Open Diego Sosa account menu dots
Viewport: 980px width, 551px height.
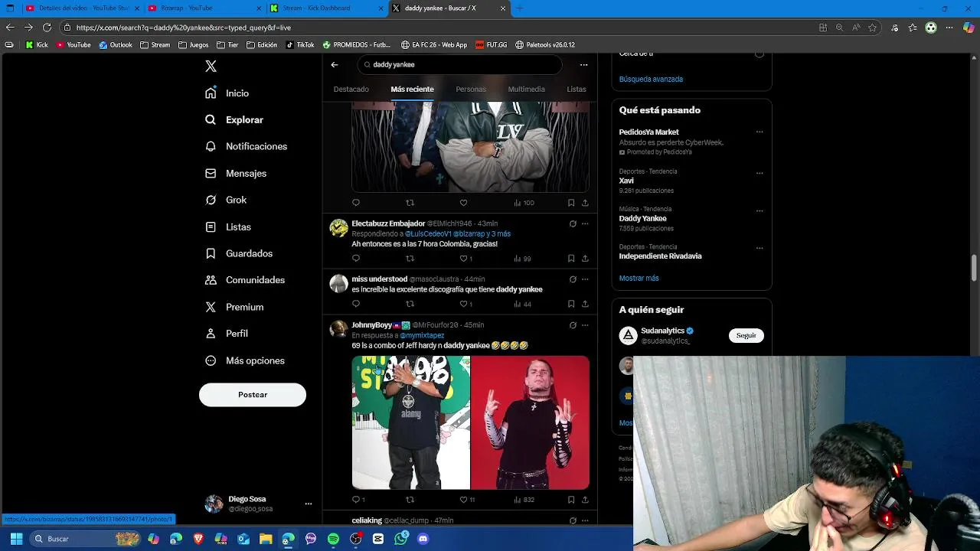click(x=309, y=504)
